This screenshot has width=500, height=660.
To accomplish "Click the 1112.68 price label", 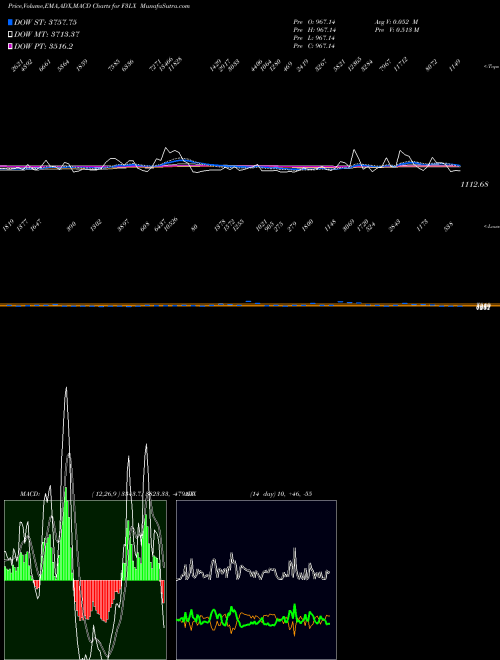I will (474, 184).
